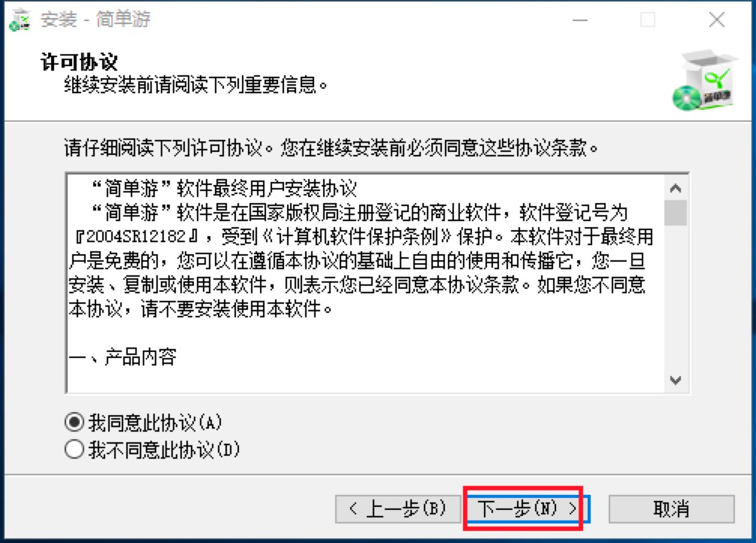Continue with the 下一步(N) button

pyautogui.click(x=527, y=508)
